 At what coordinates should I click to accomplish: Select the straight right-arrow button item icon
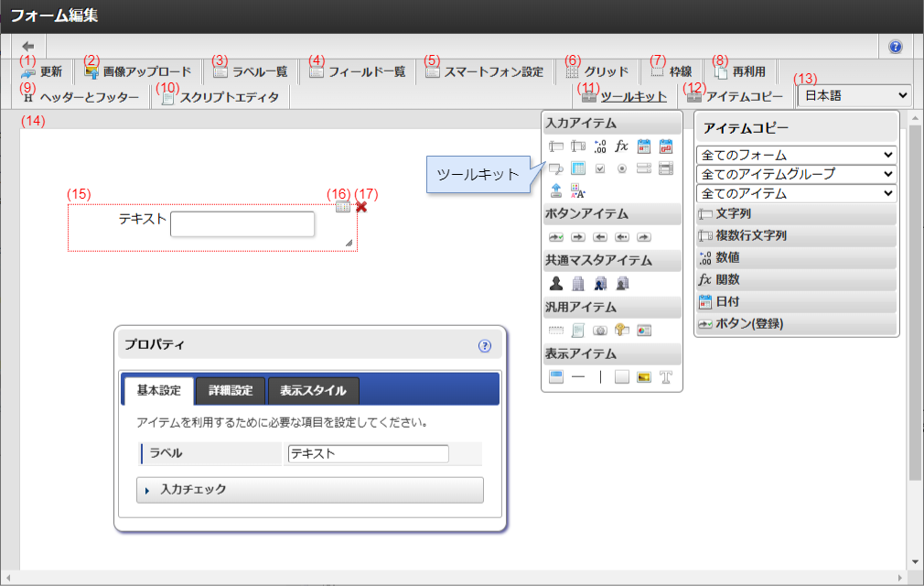click(578, 237)
